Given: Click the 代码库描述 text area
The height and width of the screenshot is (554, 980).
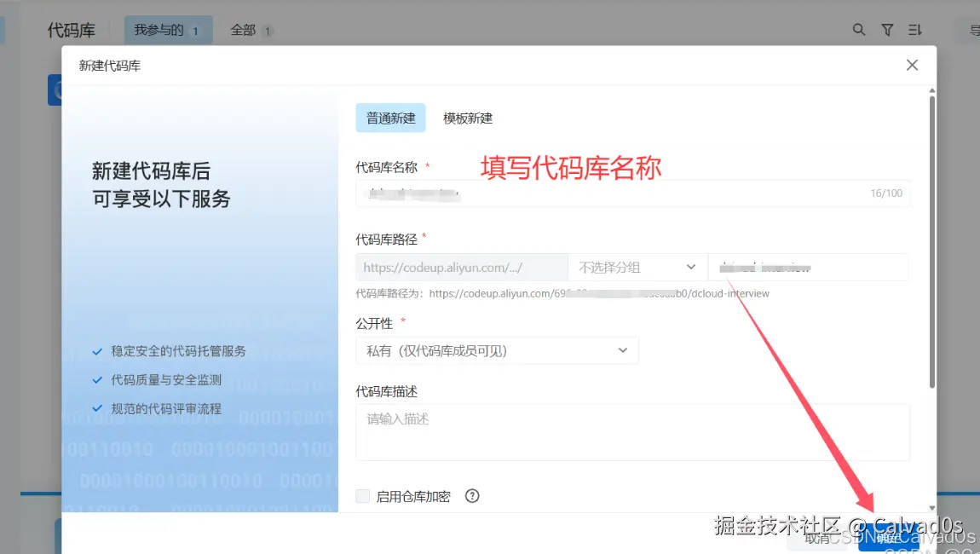Looking at the screenshot, I should 632,432.
